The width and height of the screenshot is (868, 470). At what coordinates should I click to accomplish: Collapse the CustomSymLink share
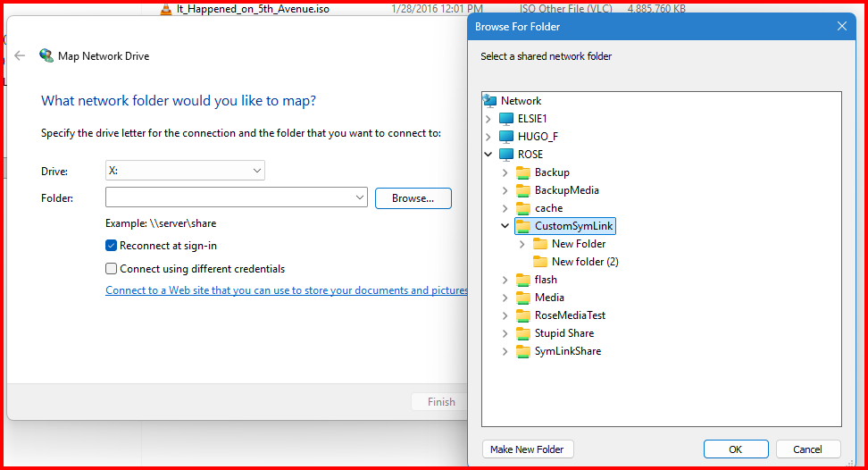pos(505,226)
